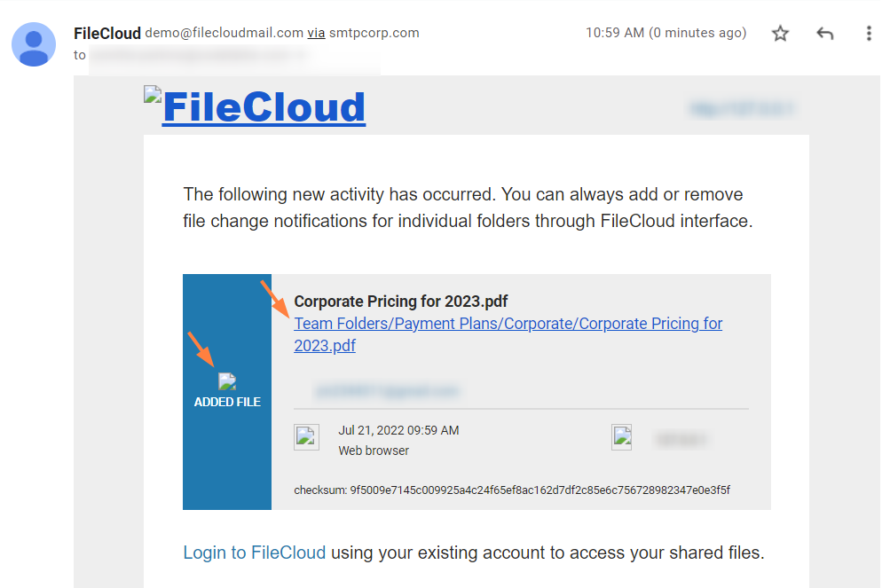Screen dimensions: 890x588
Task: Click the reply arrow icon
Action: (x=825, y=34)
